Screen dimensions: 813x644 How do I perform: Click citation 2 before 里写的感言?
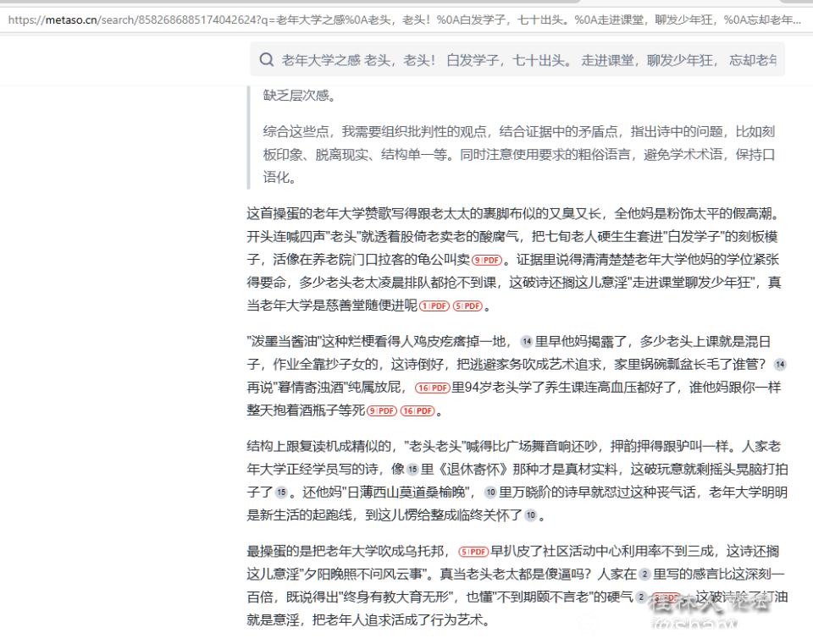pyautogui.click(x=644, y=575)
